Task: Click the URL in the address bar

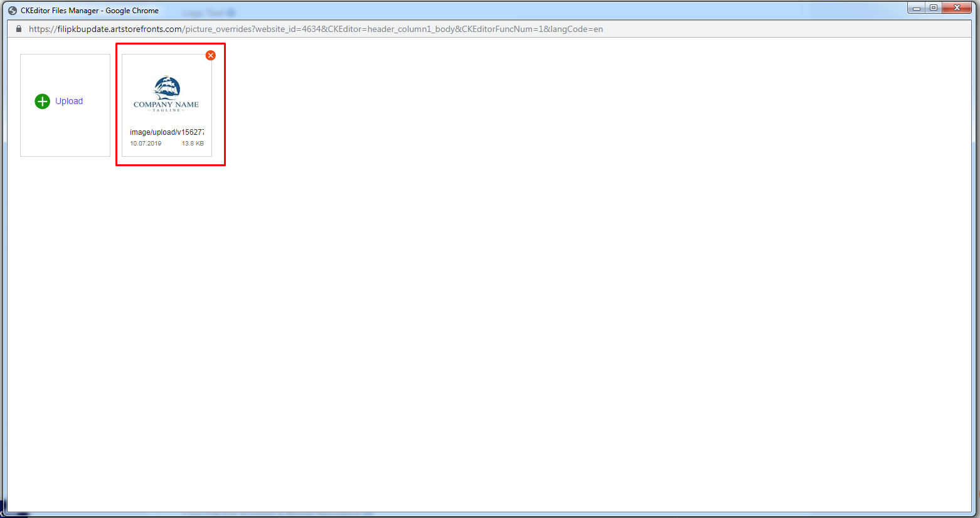Action: click(x=316, y=29)
